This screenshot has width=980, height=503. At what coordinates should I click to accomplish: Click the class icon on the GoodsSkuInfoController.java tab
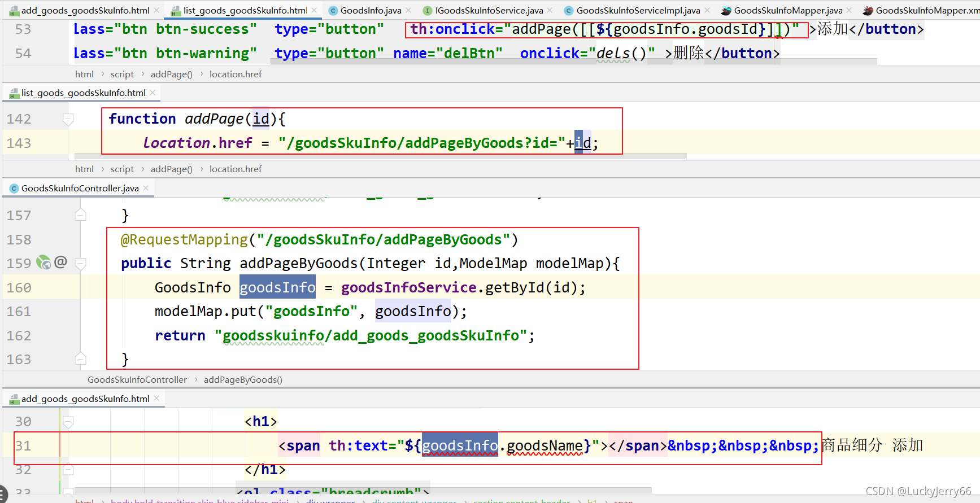pos(14,189)
